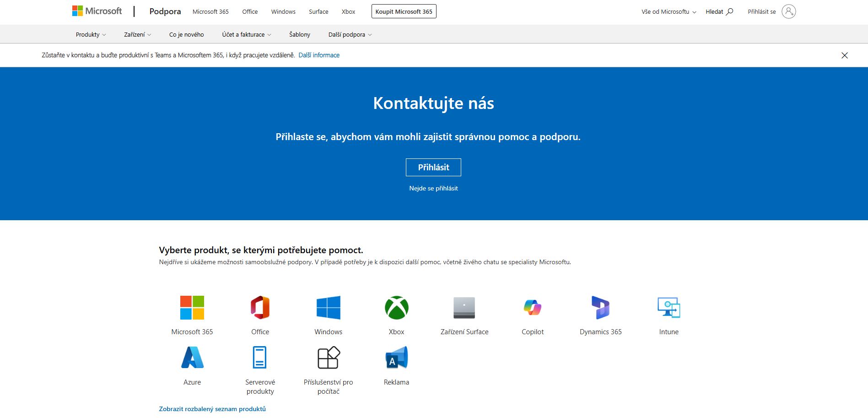Open Microsoft 365 in top navigation
Screen dimensions: 868x418
210,11
